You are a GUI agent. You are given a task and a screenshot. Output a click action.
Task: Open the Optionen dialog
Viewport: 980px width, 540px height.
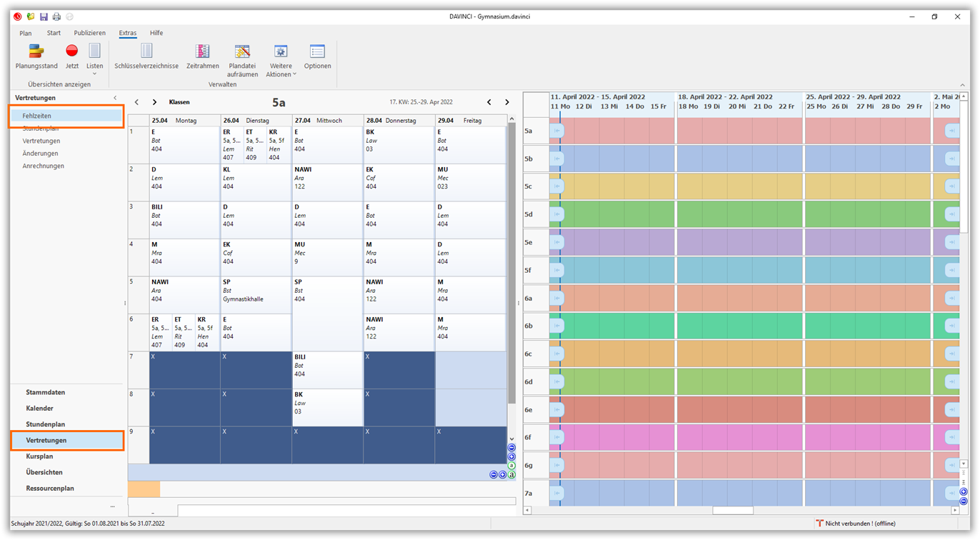[x=317, y=56]
